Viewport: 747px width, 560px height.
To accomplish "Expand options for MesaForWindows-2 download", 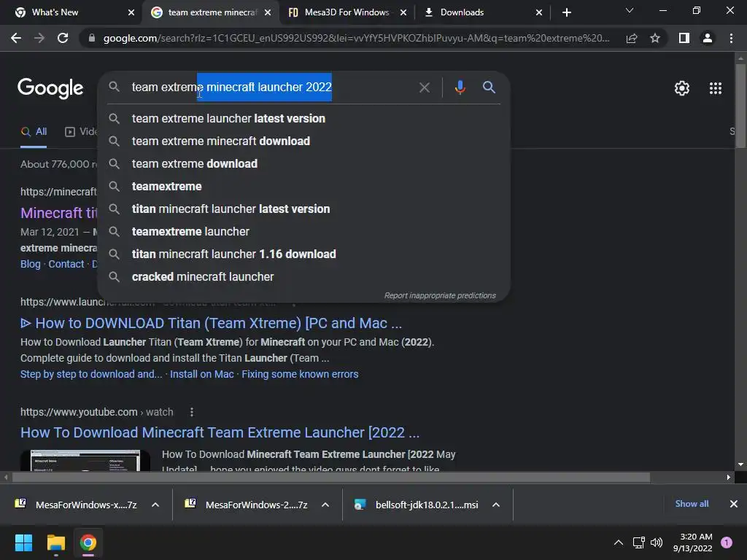I will (325, 505).
